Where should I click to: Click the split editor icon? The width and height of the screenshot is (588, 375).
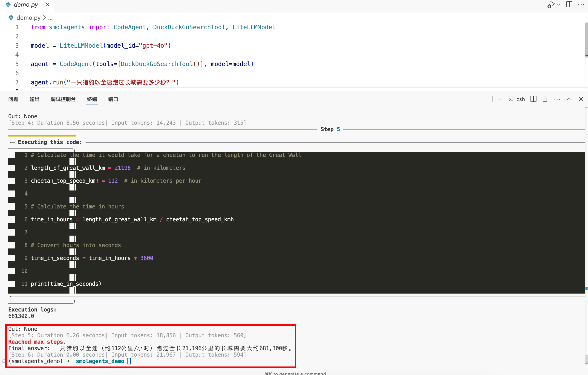click(x=569, y=4)
